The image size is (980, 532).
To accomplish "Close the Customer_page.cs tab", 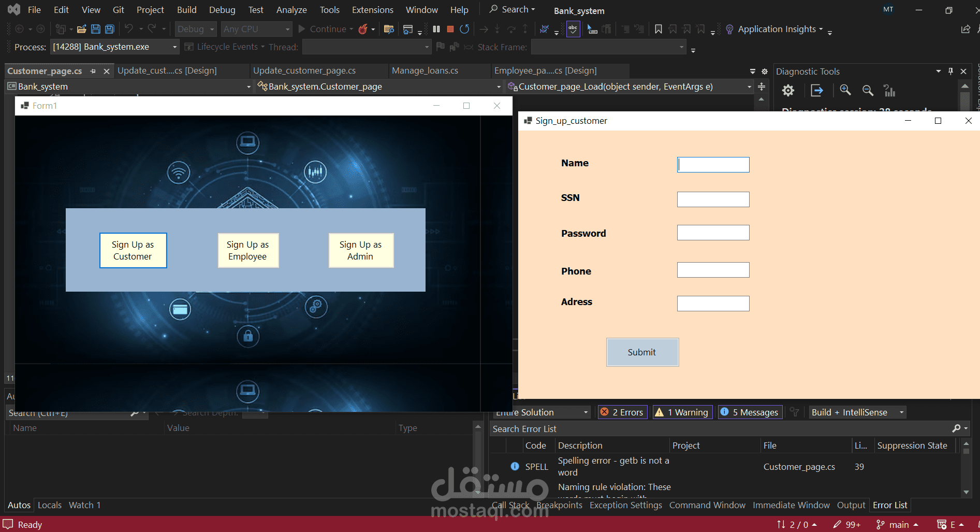I will click(x=107, y=71).
